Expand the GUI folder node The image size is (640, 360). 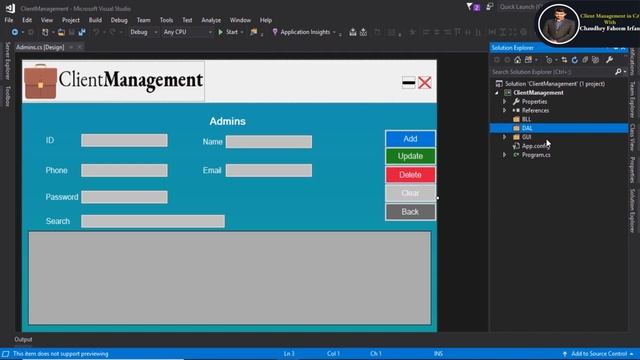pos(504,137)
